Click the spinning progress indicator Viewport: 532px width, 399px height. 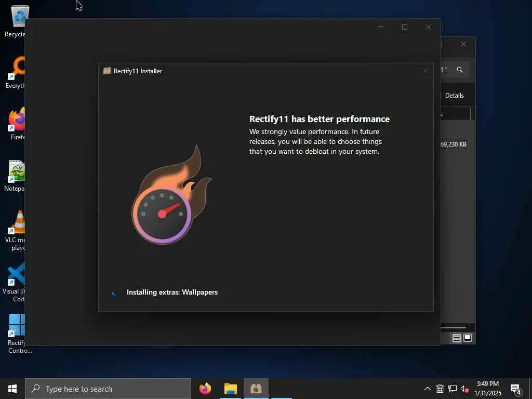click(x=114, y=293)
